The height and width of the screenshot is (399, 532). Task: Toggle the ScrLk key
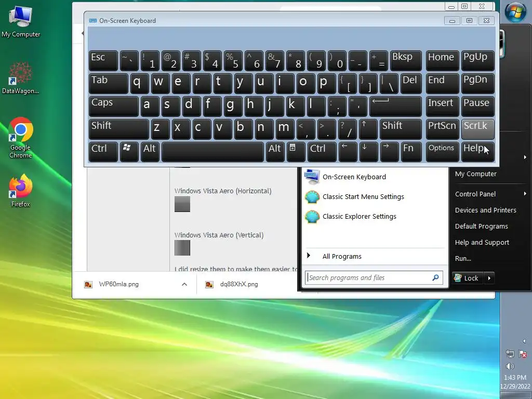point(478,129)
